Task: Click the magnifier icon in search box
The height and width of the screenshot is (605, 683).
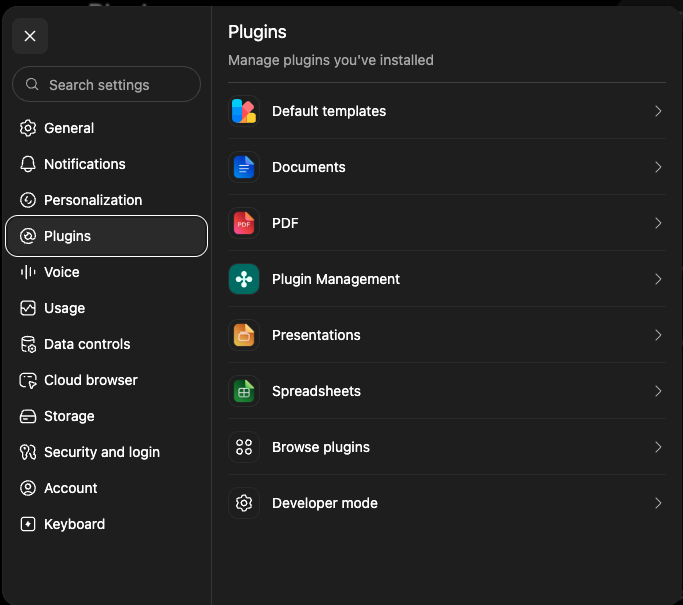Action: (32, 84)
